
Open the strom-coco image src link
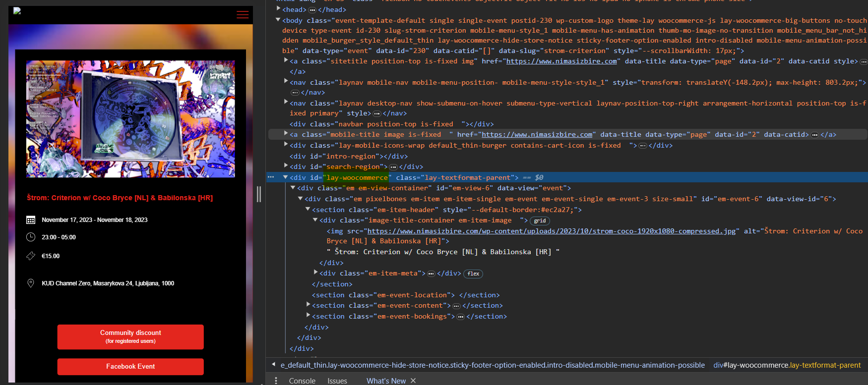tap(551, 231)
